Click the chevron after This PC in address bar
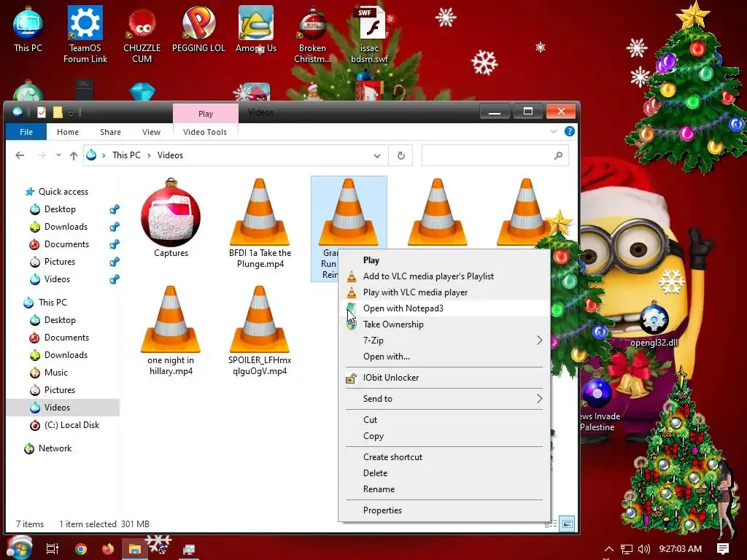 point(149,155)
